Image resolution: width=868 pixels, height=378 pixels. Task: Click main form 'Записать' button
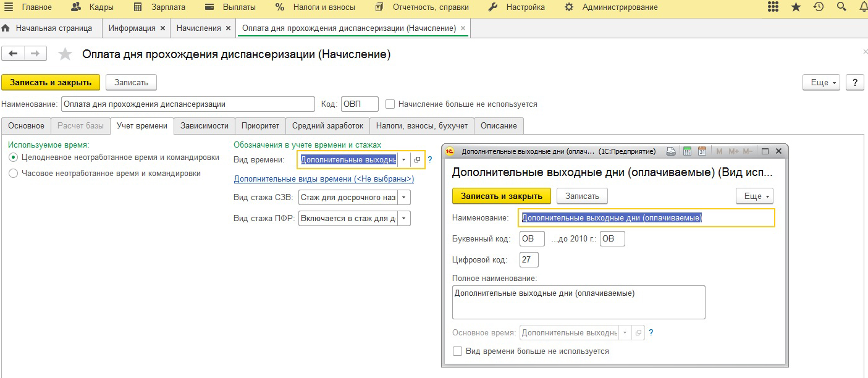131,82
